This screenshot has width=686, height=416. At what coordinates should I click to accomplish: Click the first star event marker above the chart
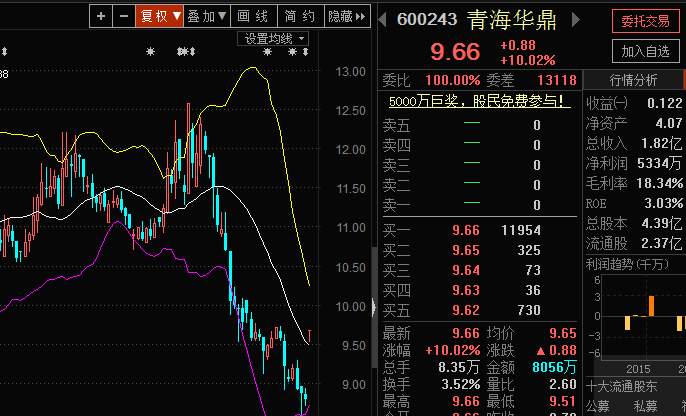coord(150,52)
